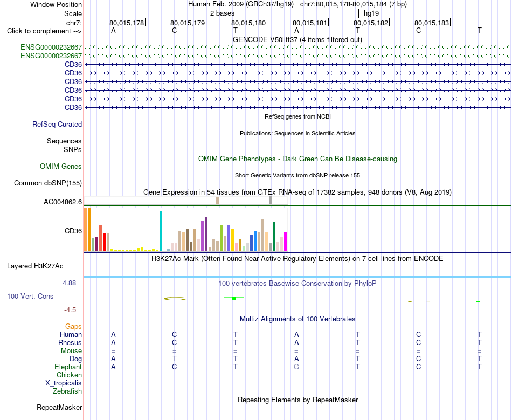Click the magenta bar ending the CD36 expression chart

[x=286, y=242]
